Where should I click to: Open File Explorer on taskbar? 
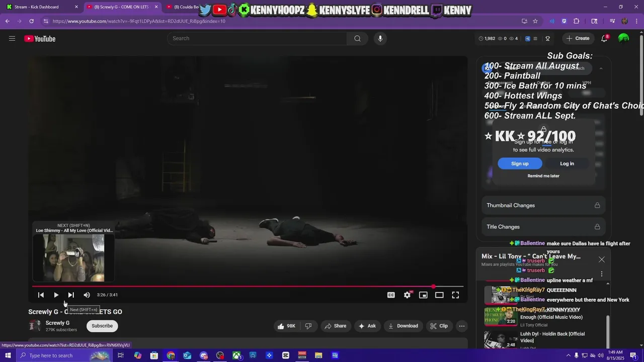[318, 355]
